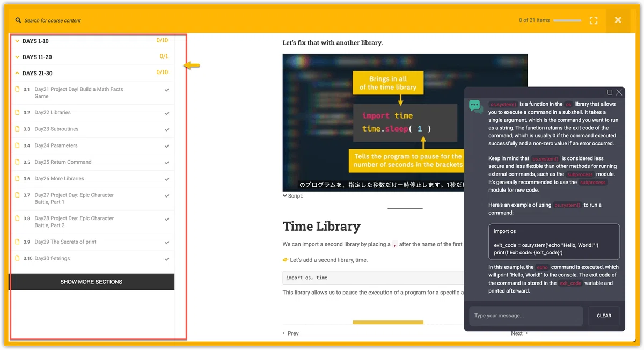Toggle completion check for Day27 lesson
This screenshot has width=644, height=350.
coord(167,196)
